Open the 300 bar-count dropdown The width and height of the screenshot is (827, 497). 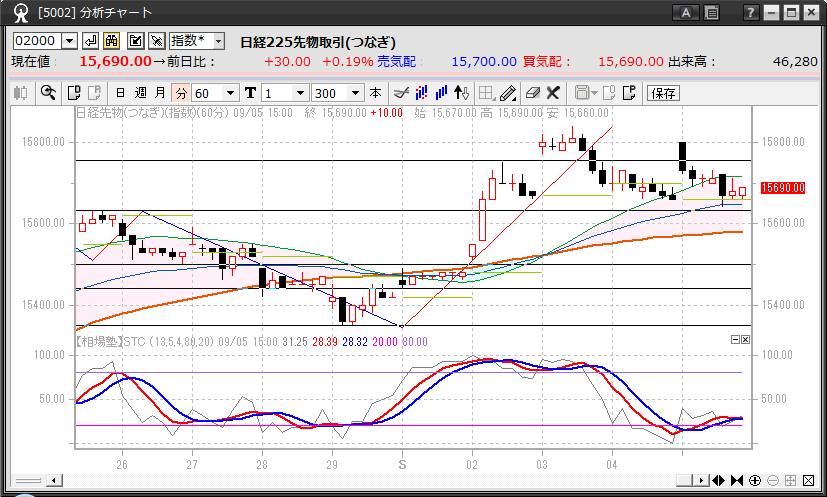356,93
